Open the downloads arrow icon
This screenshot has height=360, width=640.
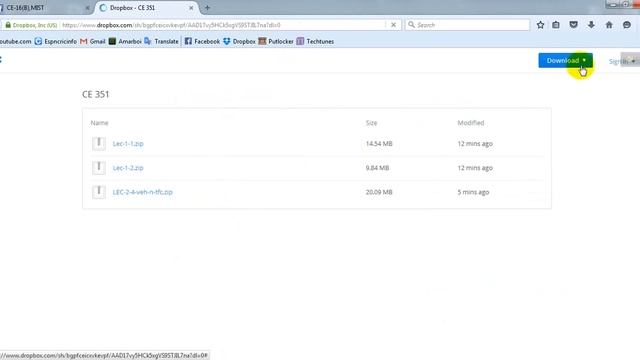(x=591, y=25)
